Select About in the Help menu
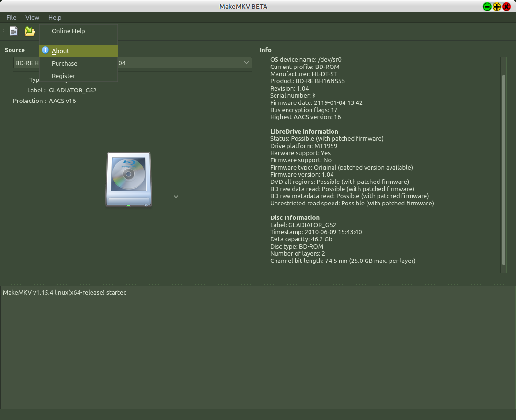This screenshot has height=420, width=516. 78,51
